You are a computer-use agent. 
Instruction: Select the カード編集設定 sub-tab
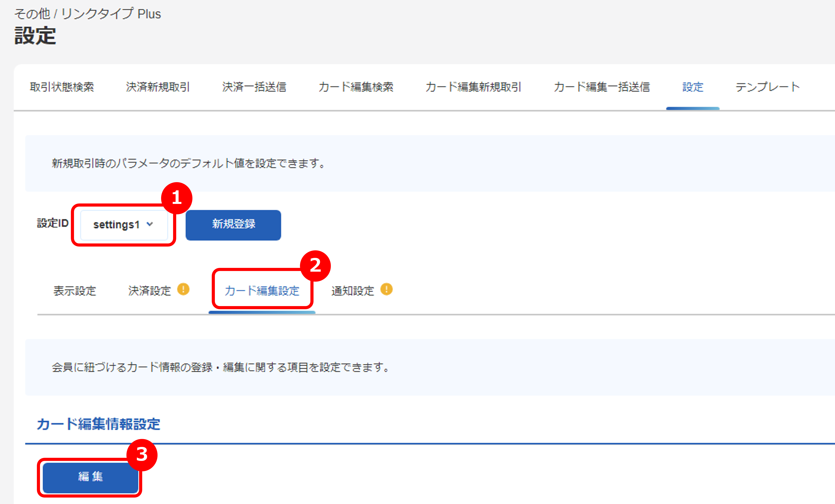[262, 291]
